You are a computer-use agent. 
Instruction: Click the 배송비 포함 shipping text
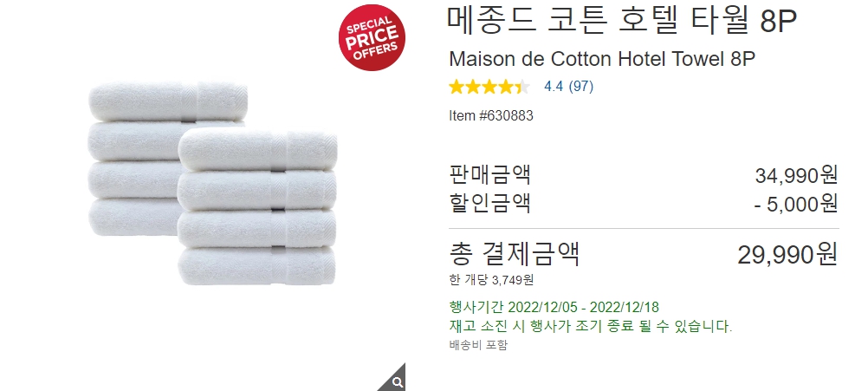coord(478,345)
